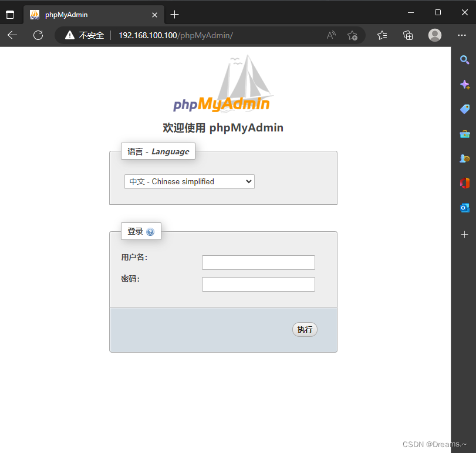476x453 pixels.
Task: Customize the sidebar with the plus icon
Action: pyautogui.click(x=464, y=234)
